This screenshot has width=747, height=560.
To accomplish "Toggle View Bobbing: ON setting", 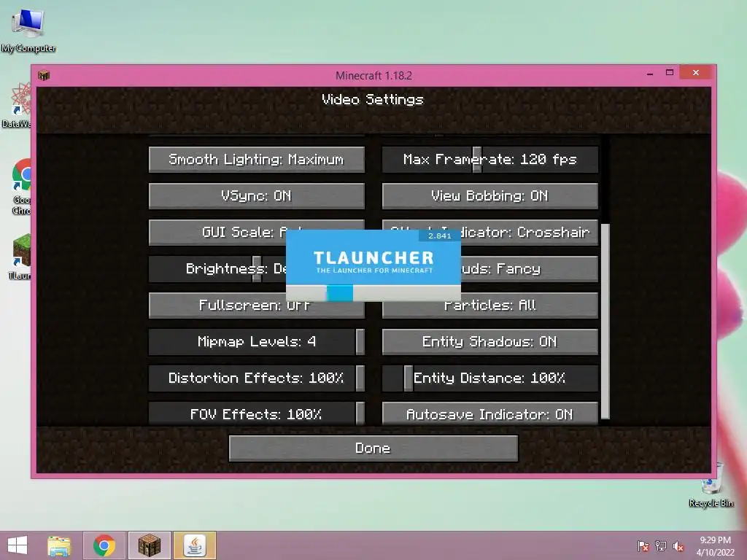I will pos(489,195).
